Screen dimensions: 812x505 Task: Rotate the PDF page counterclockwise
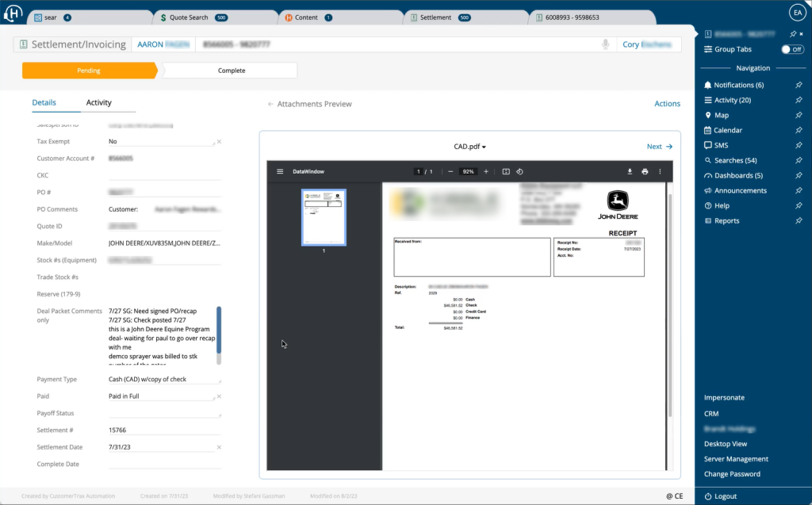point(520,171)
